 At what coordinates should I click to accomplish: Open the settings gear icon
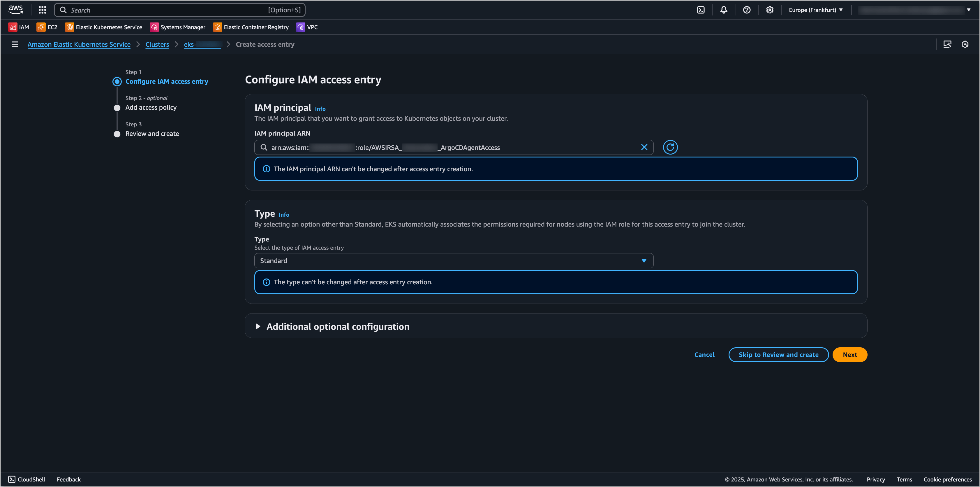pyautogui.click(x=769, y=10)
